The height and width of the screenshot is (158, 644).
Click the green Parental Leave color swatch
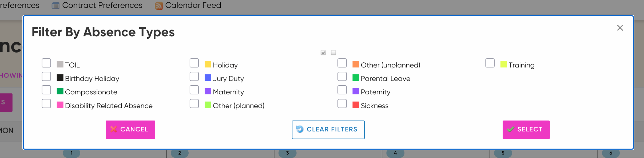coord(356,78)
